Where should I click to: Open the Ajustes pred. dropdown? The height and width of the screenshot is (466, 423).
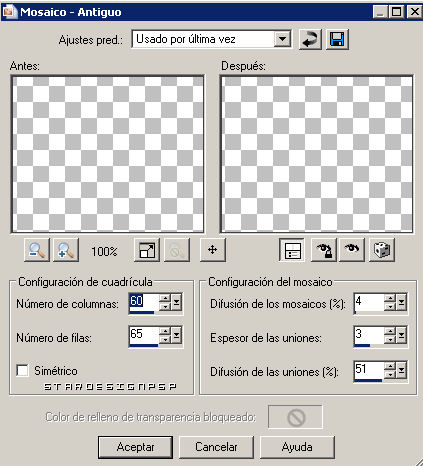pos(282,39)
